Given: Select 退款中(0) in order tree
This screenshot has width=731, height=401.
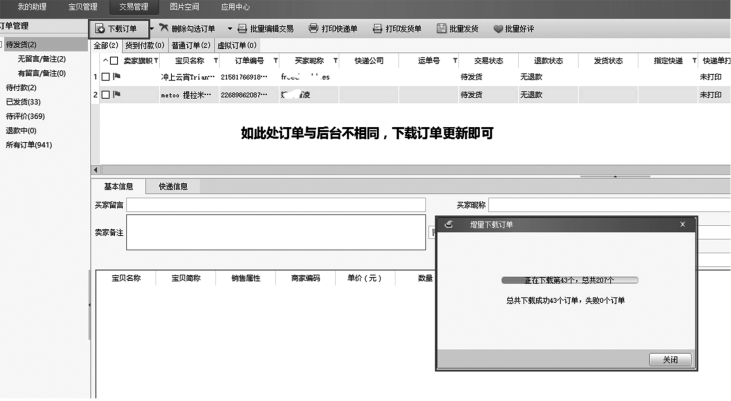Looking at the screenshot, I should [21, 131].
